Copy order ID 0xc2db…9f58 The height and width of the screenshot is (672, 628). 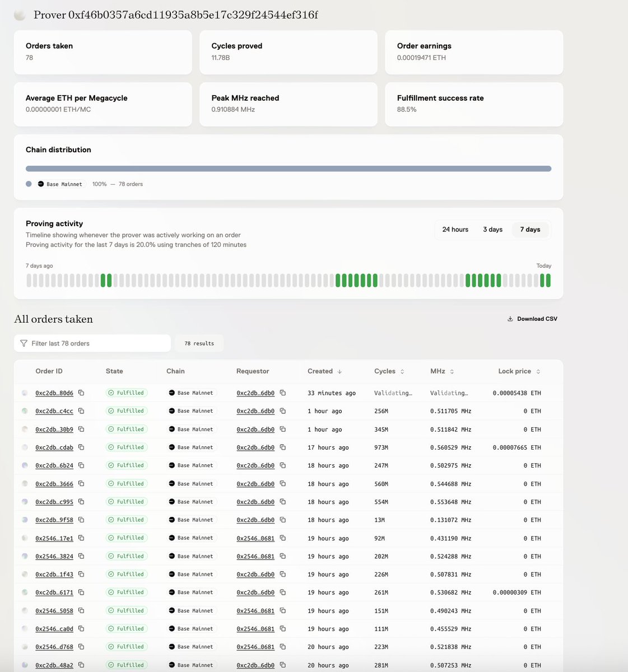point(81,520)
